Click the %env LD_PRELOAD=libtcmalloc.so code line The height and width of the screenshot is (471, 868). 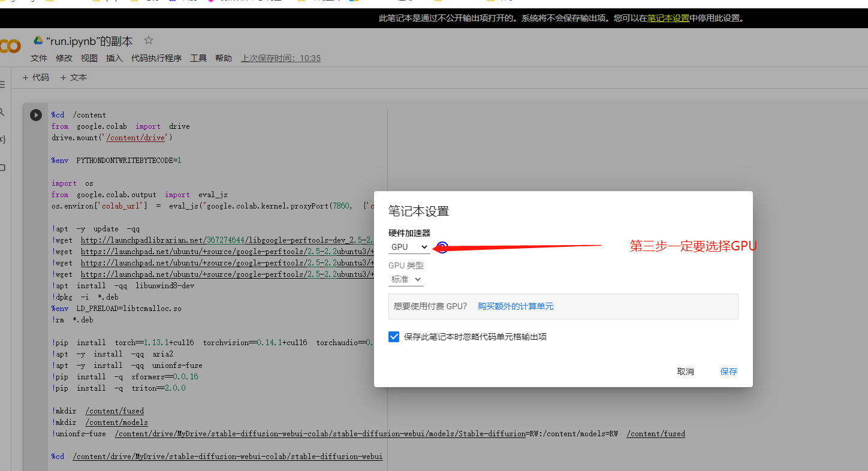116,309
